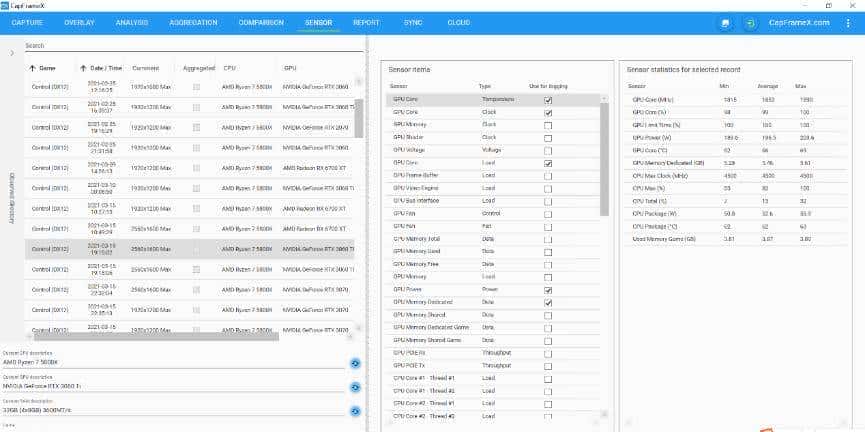Enable logging for GPU Voltage
Screen dimensions: 865x432
point(548,151)
